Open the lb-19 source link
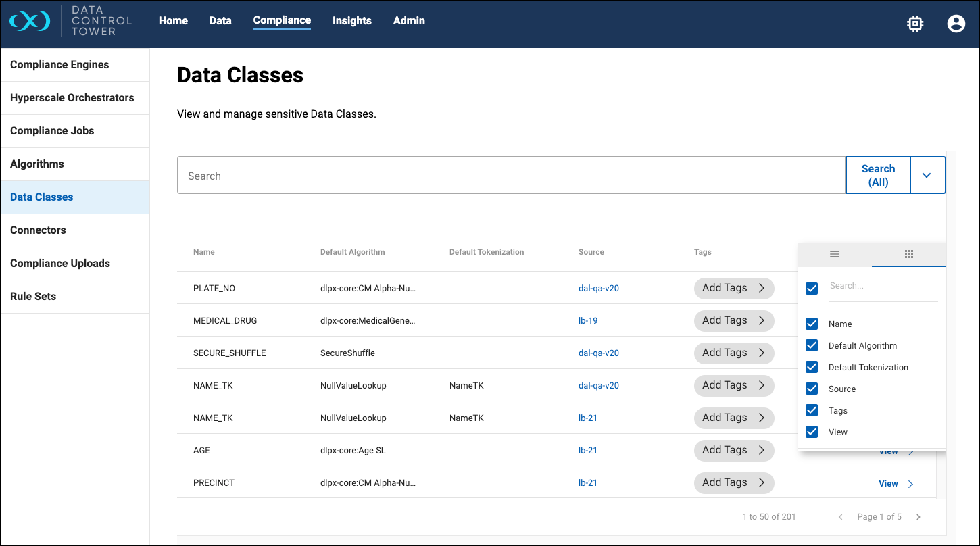 (588, 320)
